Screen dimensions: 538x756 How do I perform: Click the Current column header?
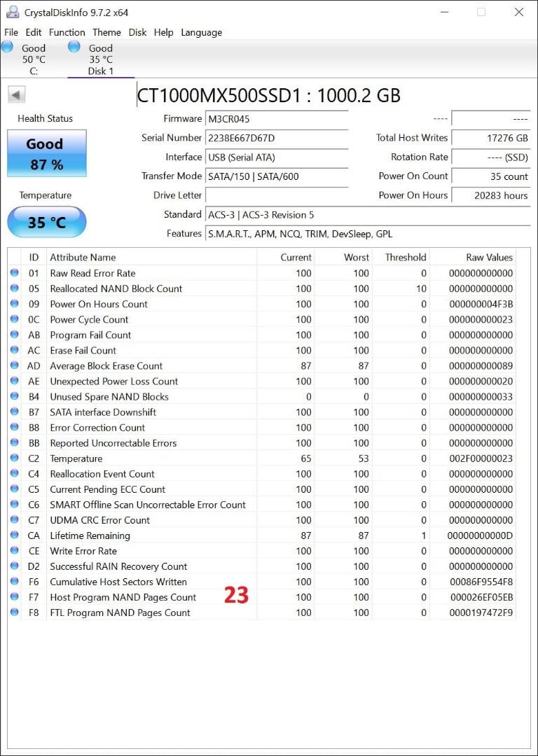pos(286,257)
